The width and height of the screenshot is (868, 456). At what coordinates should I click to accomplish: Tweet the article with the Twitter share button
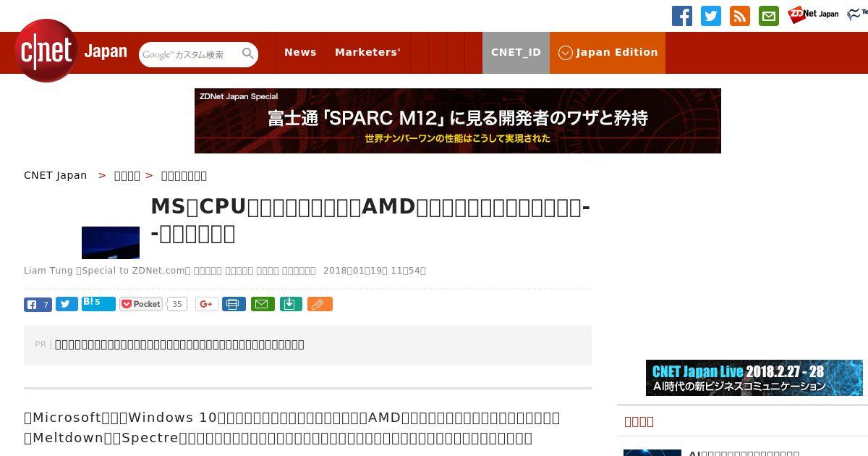click(67, 304)
